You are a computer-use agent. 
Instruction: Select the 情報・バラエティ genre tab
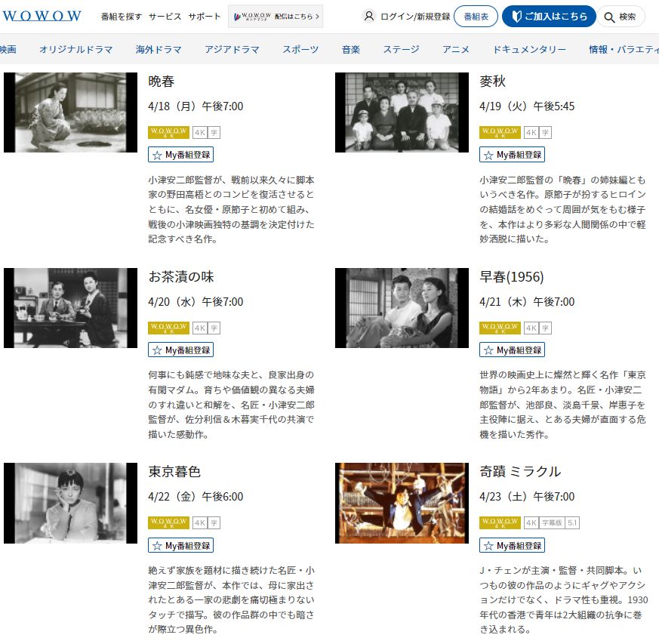point(624,49)
